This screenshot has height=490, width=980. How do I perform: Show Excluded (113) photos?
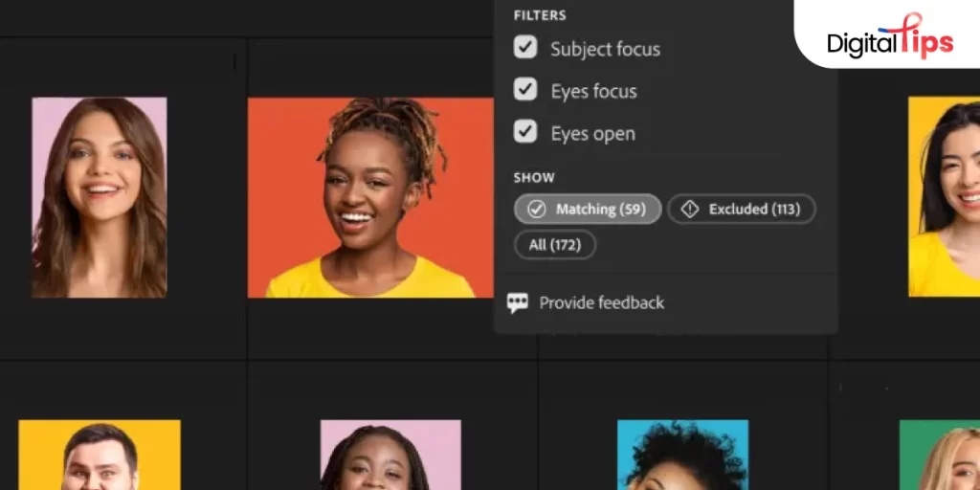[x=742, y=209]
